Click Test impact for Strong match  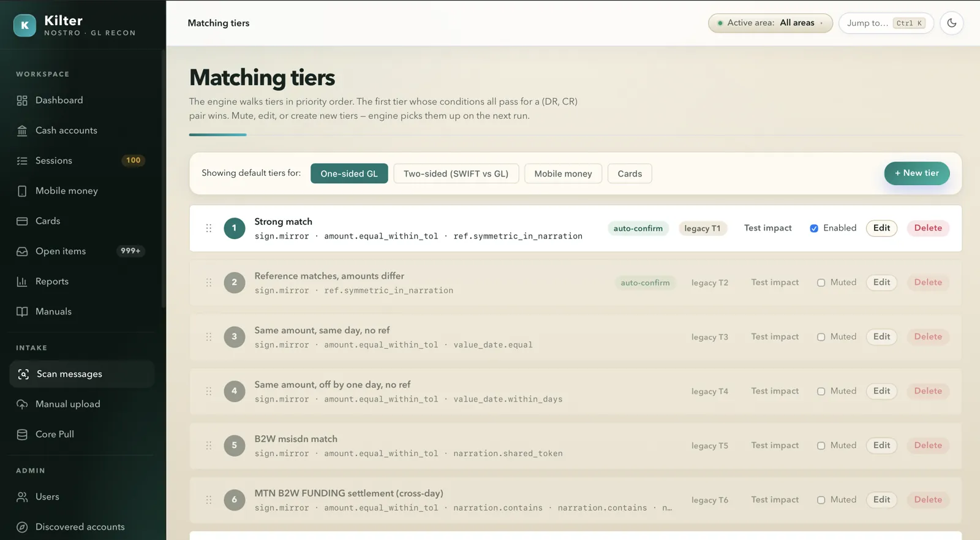tap(768, 228)
